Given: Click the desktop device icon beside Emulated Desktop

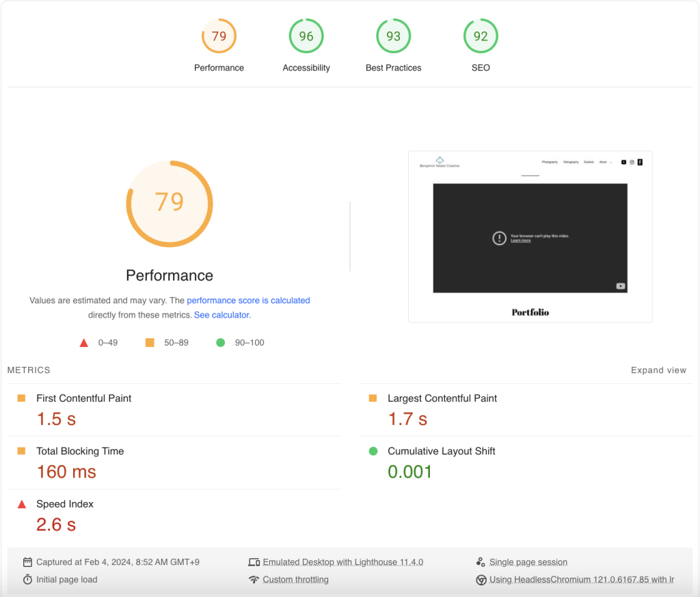Looking at the screenshot, I should [254, 562].
